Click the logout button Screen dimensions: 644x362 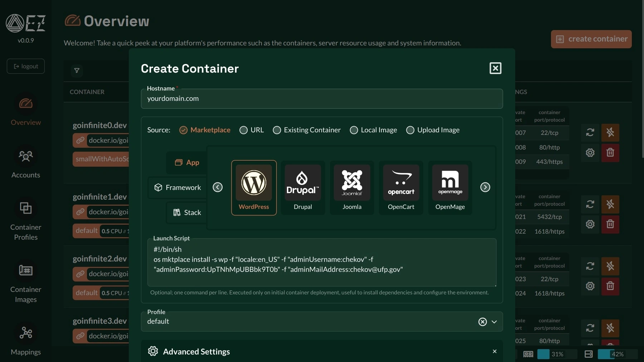[26, 66]
